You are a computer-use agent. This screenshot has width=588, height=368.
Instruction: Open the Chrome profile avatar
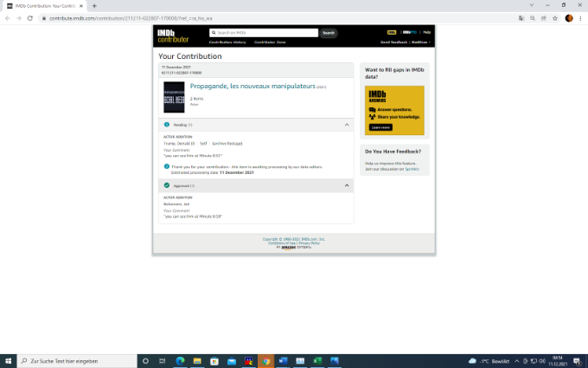coord(569,18)
